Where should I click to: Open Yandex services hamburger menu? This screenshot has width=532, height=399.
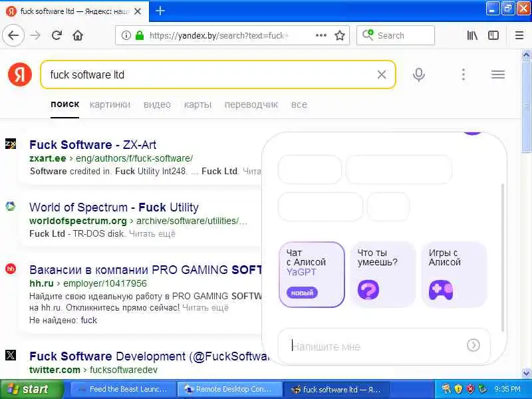tap(497, 74)
